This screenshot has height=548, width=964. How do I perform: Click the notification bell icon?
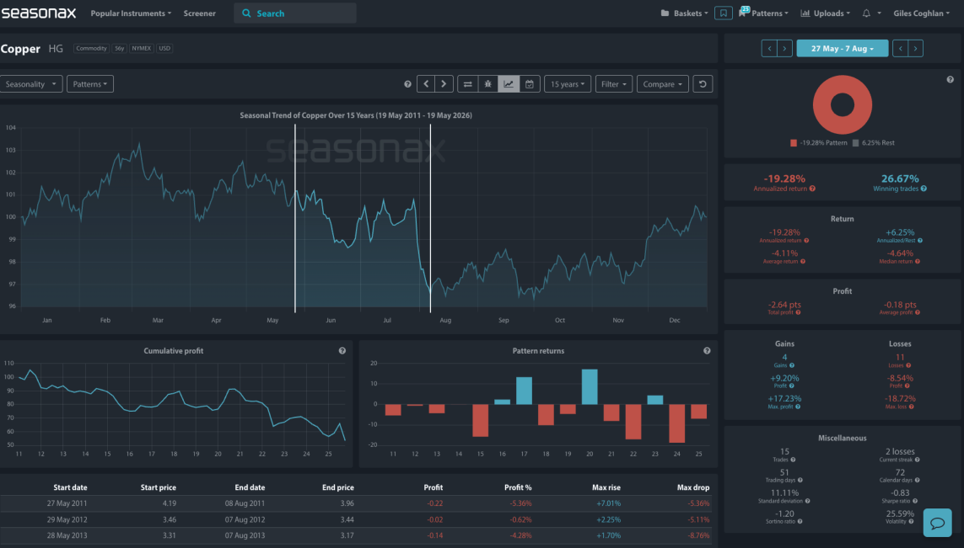coord(866,13)
